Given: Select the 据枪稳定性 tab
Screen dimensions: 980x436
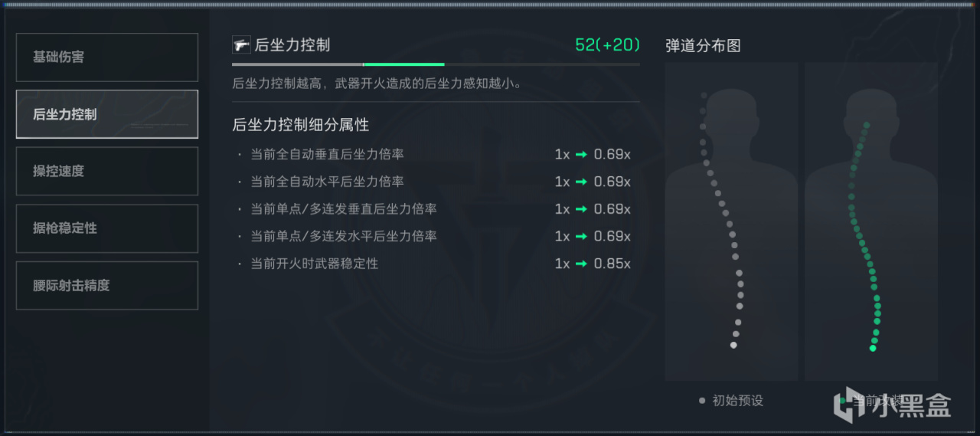Looking at the screenshot, I should [x=106, y=228].
